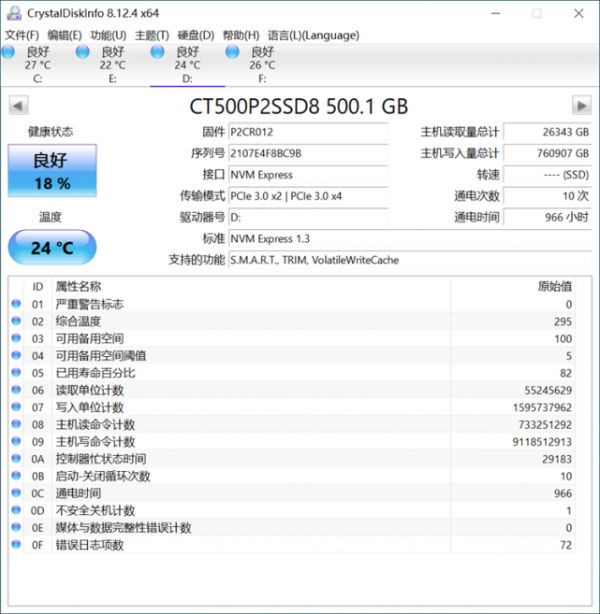Select the C: drive at 27 °C
The height and width of the screenshot is (614, 600).
(x=38, y=65)
